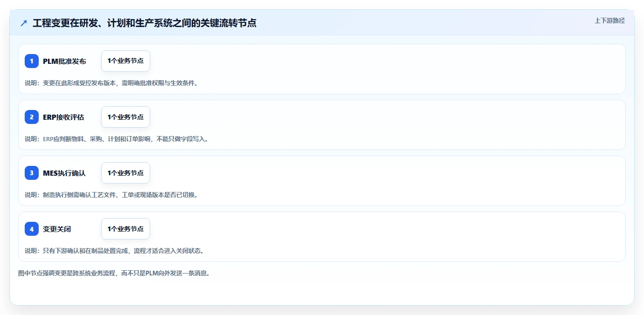Click the arrow icon beside the panel title
Image resolution: width=644 pixels, height=315 pixels.
(24, 23)
